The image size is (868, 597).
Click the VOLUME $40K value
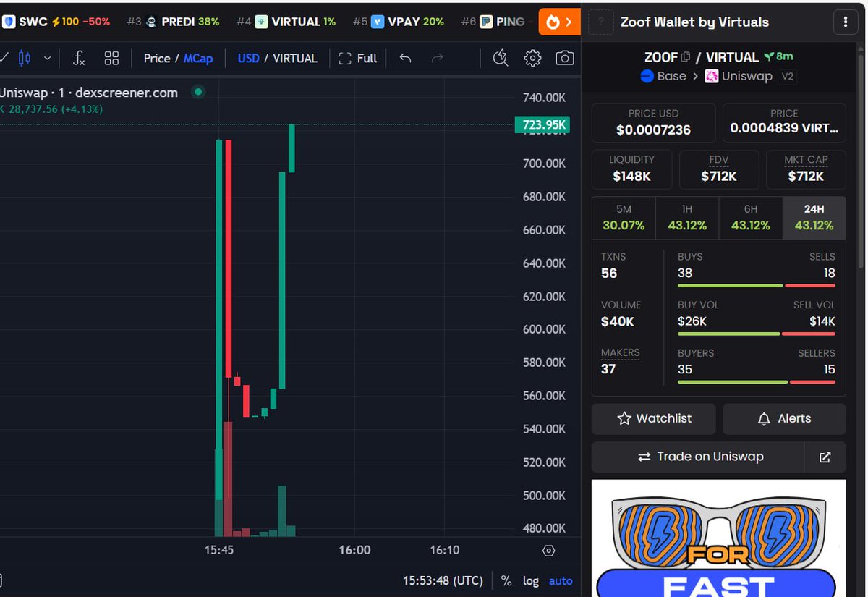tap(617, 321)
